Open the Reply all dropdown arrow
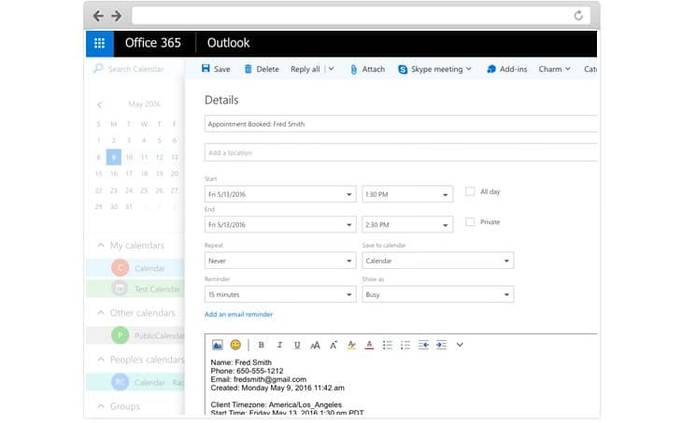 (x=331, y=69)
